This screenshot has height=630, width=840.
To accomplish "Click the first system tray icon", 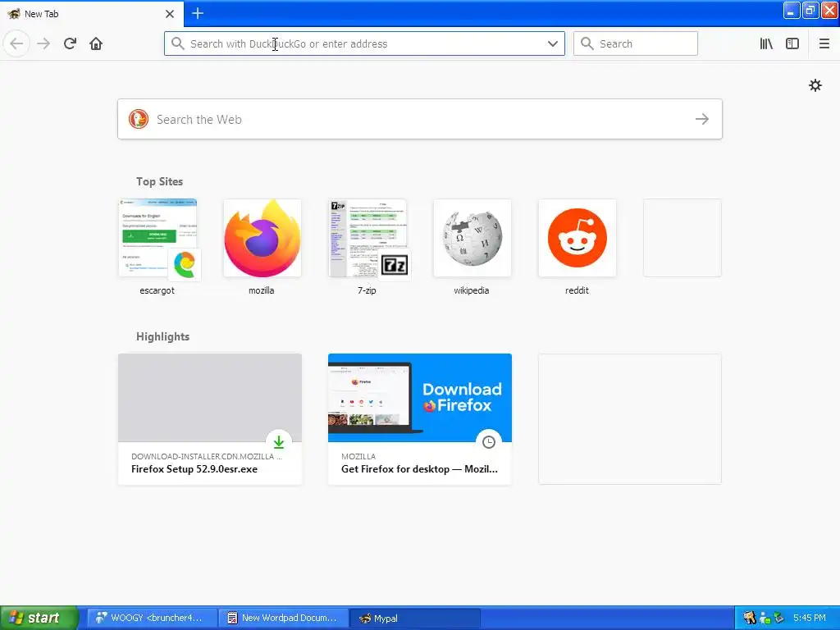I will 749,618.
